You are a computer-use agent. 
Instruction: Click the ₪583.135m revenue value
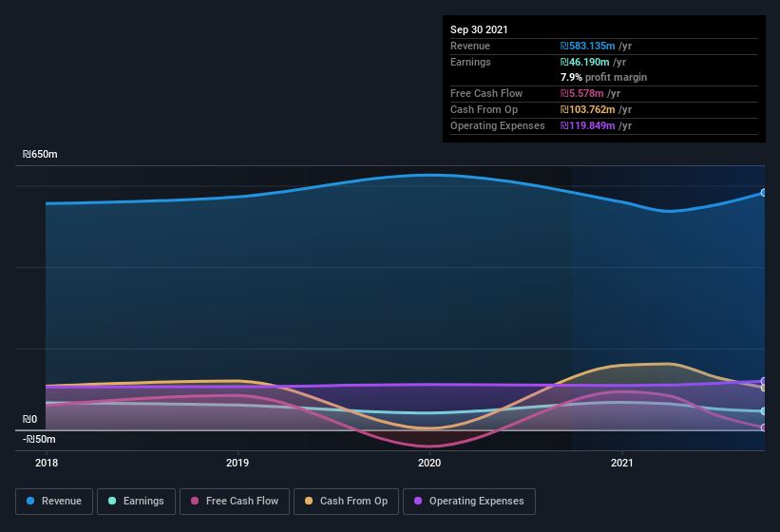click(x=587, y=46)
